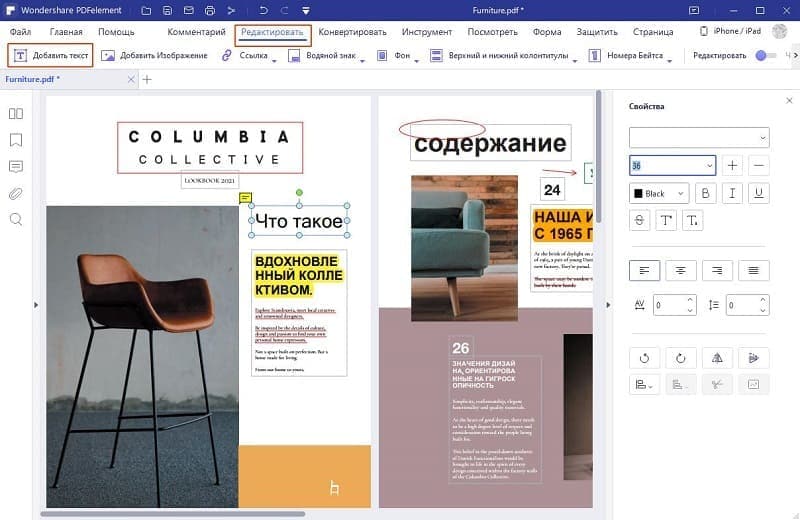Open the font family dropdown

(x=699, y=138)
